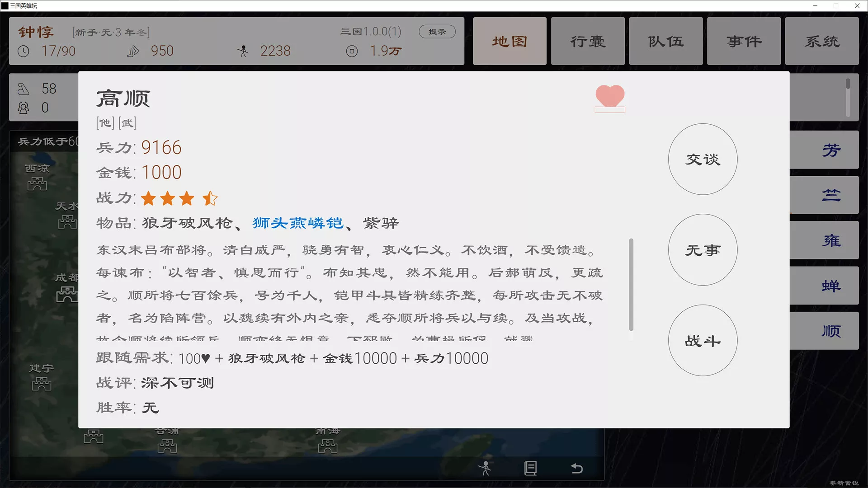Click the 跟随需求 requirement line
This screenshot has height=488, width=868.
pyautogui.click(x=292, y=358)
